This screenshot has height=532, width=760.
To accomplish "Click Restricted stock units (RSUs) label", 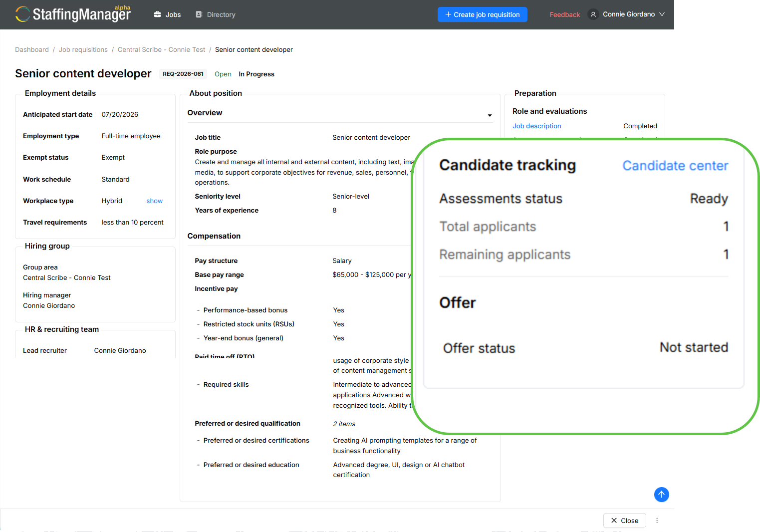I will coord(249,324).
